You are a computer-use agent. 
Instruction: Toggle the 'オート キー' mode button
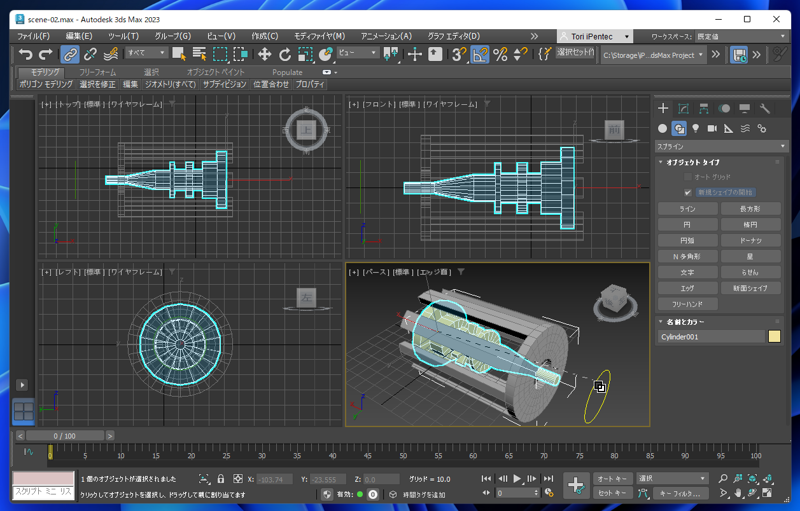click(612, 478)
